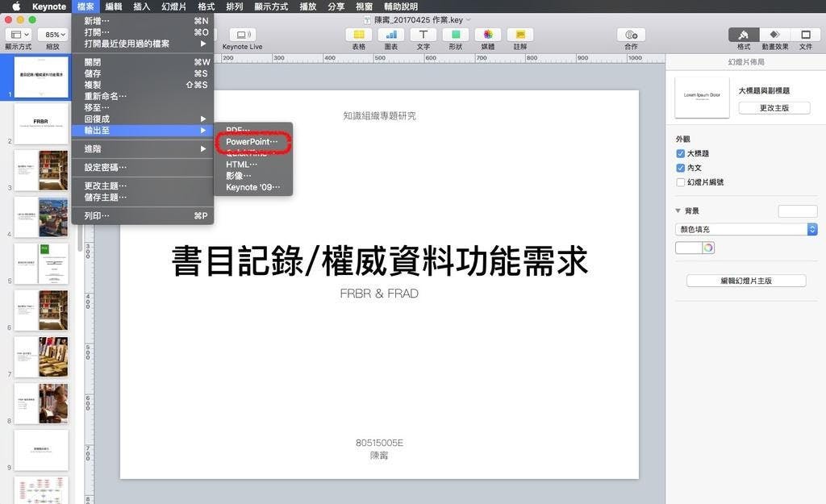Open the Apple menu
This screenshot has height=504, width=826.
(x=16, y=6)
